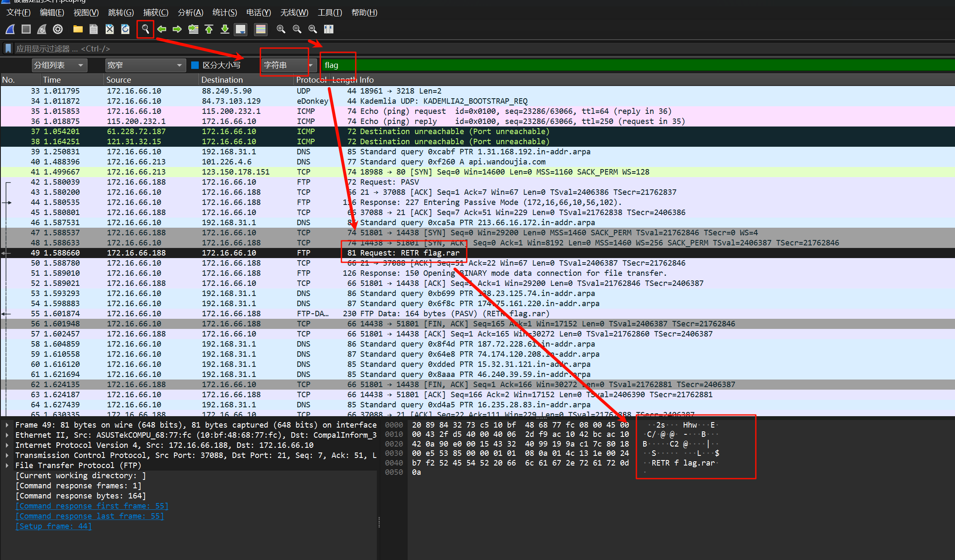Click the zoom in magnifier icon
The height and width of the screenshot is (560, 955).
(x=281, y=29)
